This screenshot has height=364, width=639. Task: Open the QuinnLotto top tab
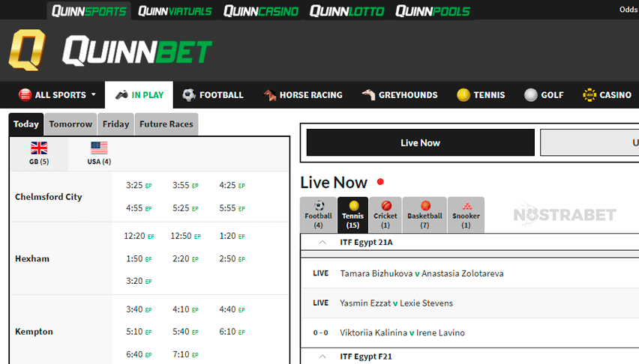[x=346, y=11]
